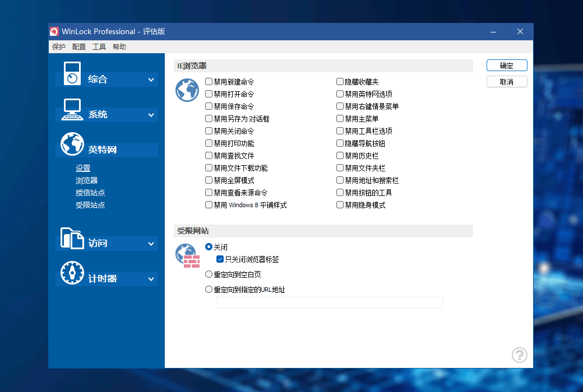Uncheck 只关闭浏览器标签 checkbox
Image resolution: width=583 pixels, height=392 pixels.
tap(220, 259)
